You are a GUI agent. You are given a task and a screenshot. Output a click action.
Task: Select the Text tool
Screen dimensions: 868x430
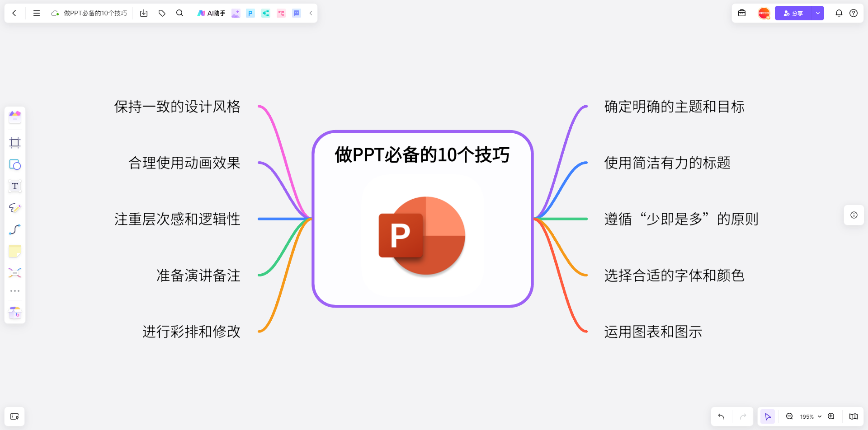coord(15,186)
